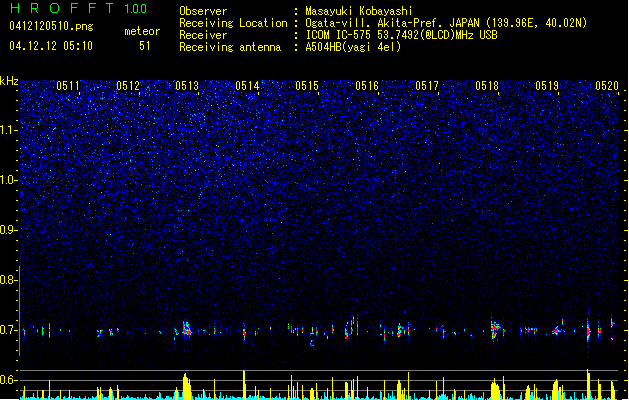Click the 0.8 kHz axis label

[9, 280]
